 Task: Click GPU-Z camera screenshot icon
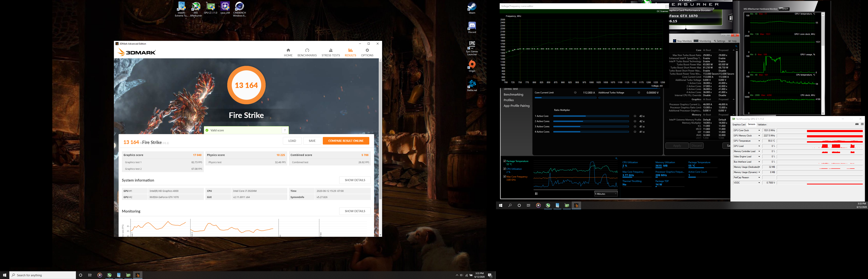pos(857,124)
